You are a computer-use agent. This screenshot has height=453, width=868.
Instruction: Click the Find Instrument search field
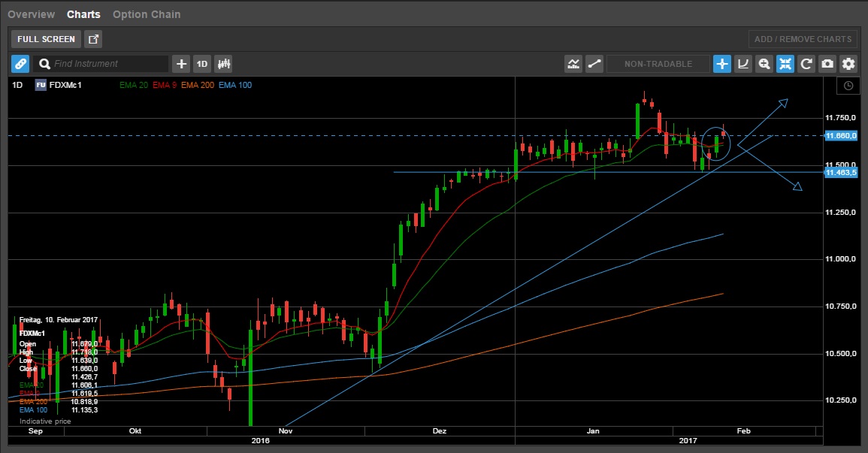(x=101, y=64)
